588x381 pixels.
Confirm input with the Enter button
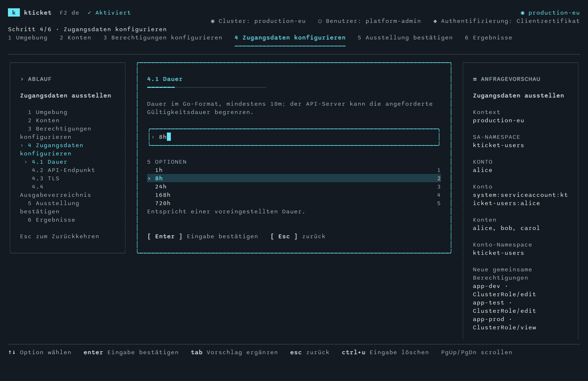165,236
